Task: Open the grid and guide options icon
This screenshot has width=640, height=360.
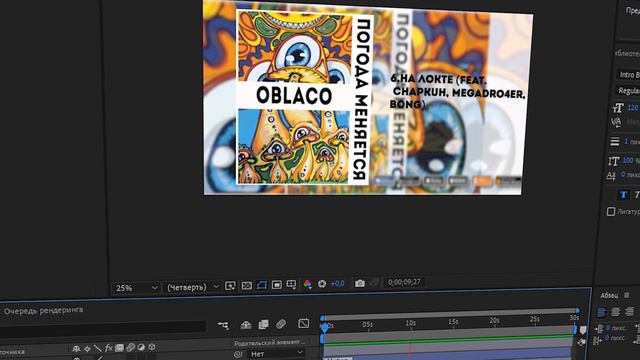Action: point(291,284)
